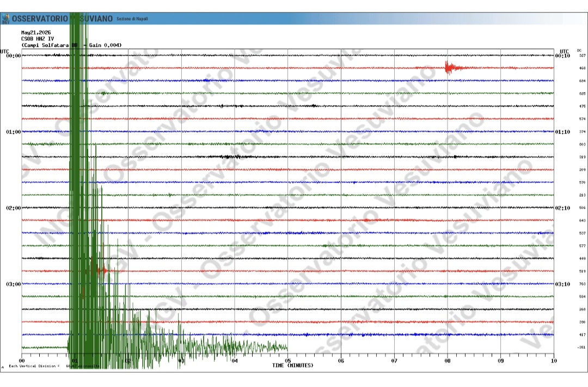Click the DC value '374'
Viewport: 588px width, 387px height.
click(x=582, y=132)
